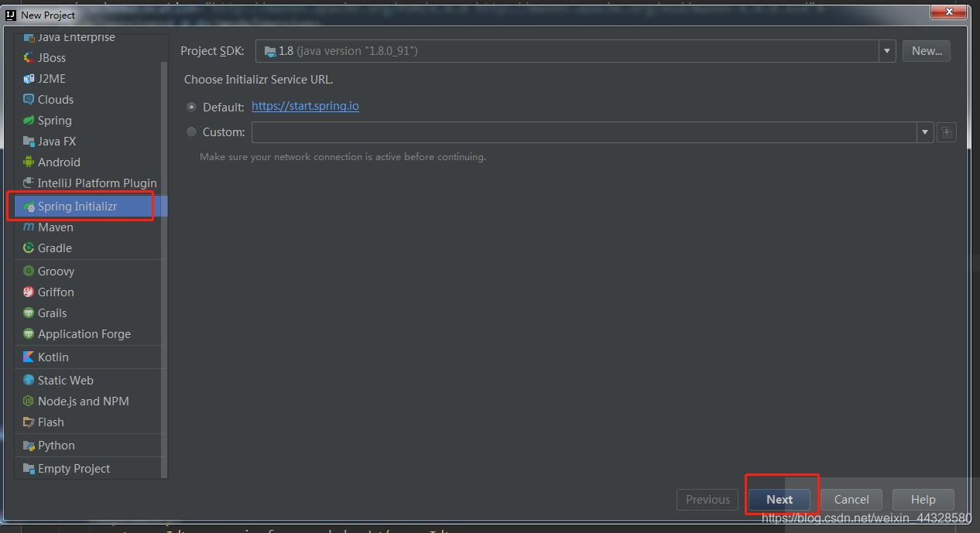
Task: Click the disabled Previous button
Action: tap(708, 500)
